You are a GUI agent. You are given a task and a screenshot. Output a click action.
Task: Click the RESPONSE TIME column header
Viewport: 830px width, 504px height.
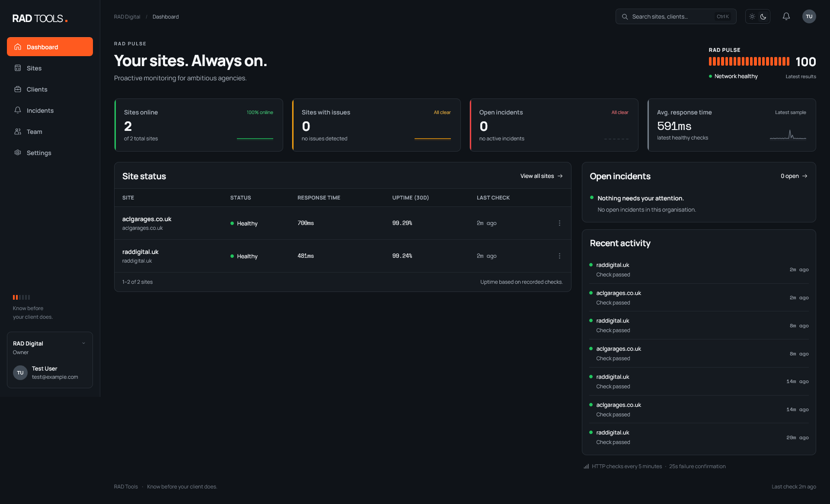pyautogui.click(x=319, y=198)
